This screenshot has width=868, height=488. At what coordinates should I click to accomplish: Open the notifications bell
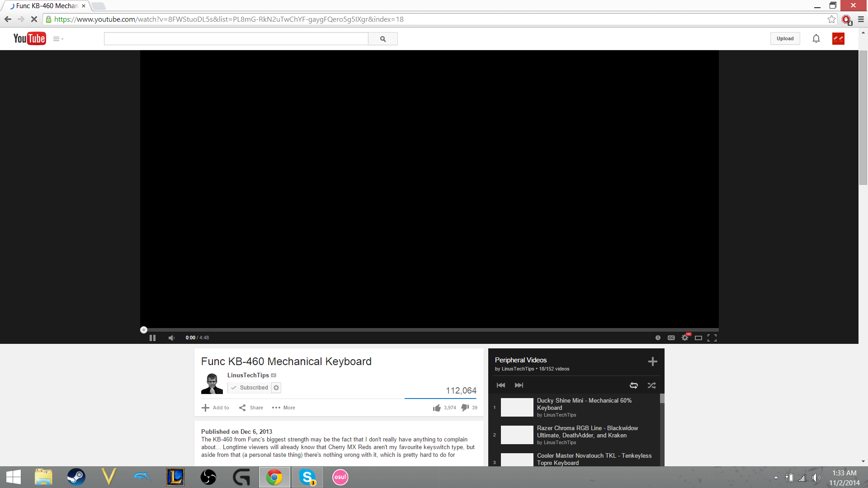pyautogui.click(x=816, y=39)
